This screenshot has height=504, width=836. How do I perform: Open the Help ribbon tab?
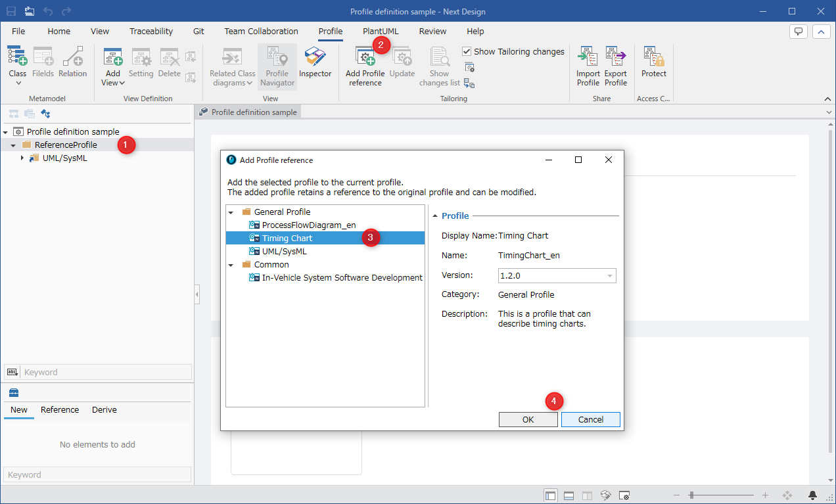pyautogui.click(x=475, y=31)
